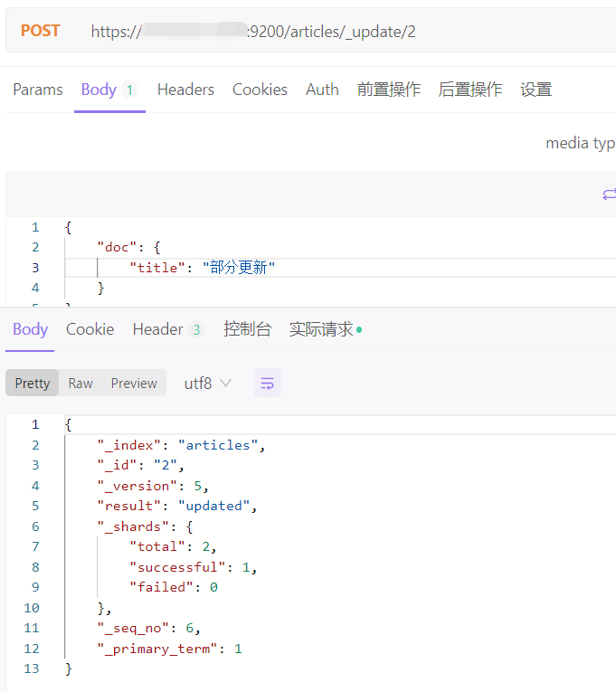
Task: Click the "title" line in request body editor
Action: pyautogui.click(x=203, y=268)
